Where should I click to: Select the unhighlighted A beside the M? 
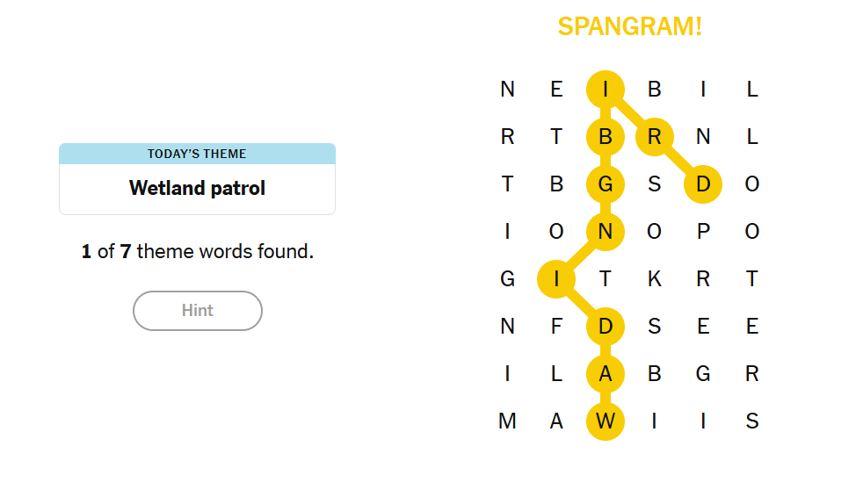coord(556,421)
